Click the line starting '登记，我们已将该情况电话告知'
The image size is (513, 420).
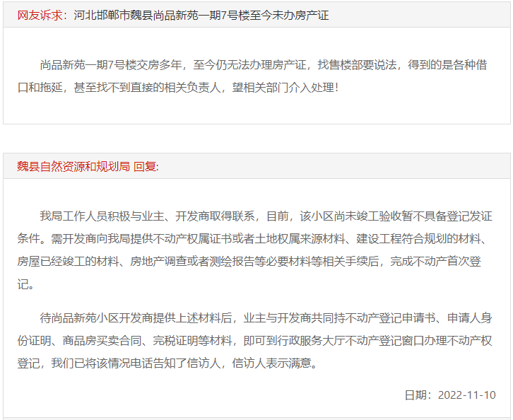point(168,363)
